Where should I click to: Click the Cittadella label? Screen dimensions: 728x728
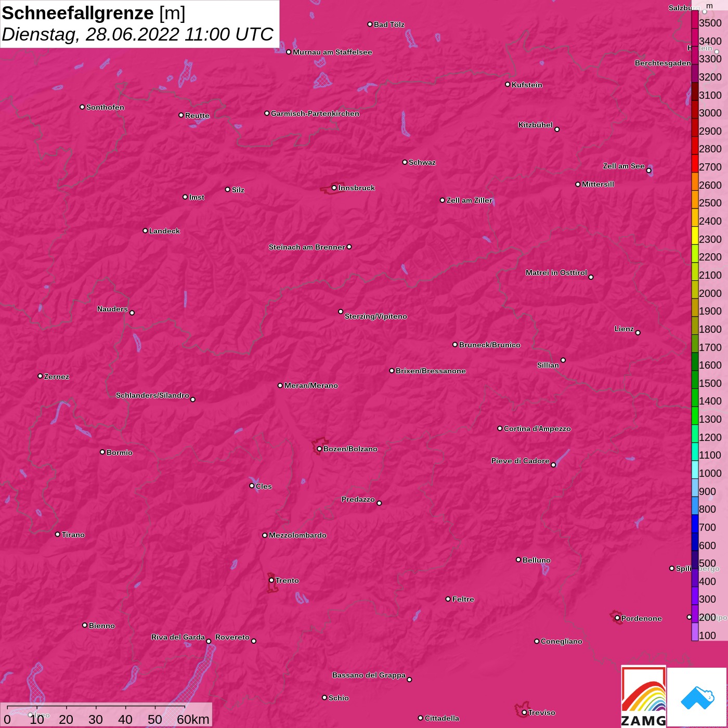(x=442, y=718)
